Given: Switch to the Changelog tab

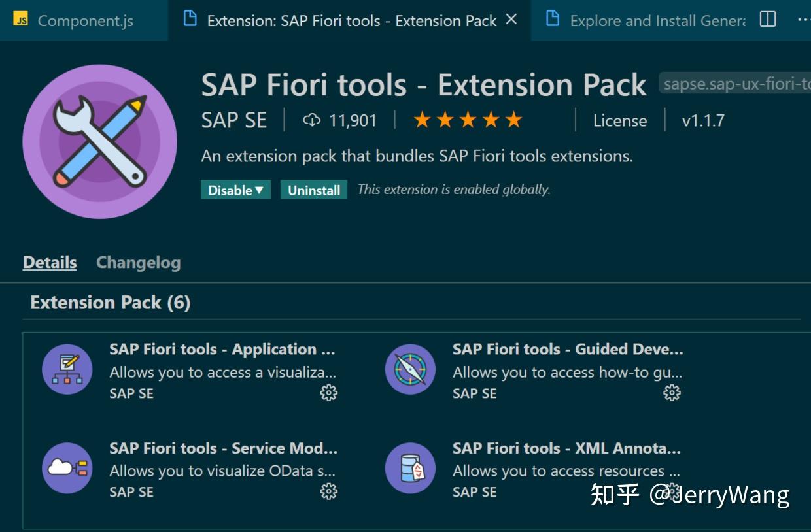Looking at the screenshot, I should point(138,262).
